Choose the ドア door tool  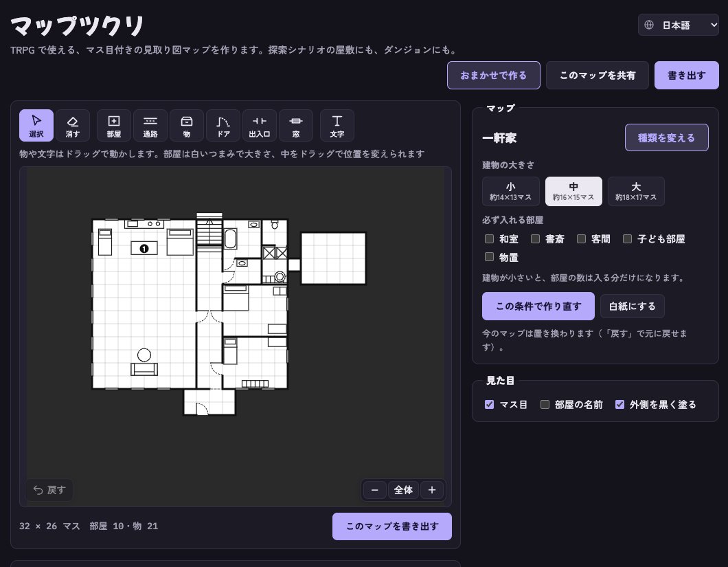(x=223, y=126)
